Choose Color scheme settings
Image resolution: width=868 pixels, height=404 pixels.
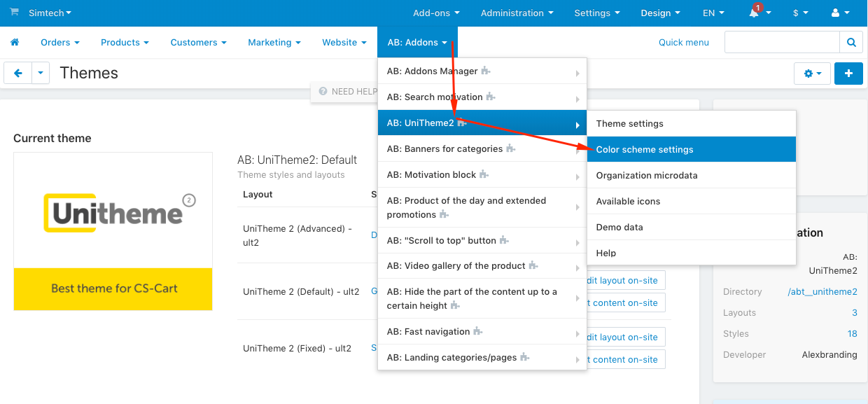[692, 149]
